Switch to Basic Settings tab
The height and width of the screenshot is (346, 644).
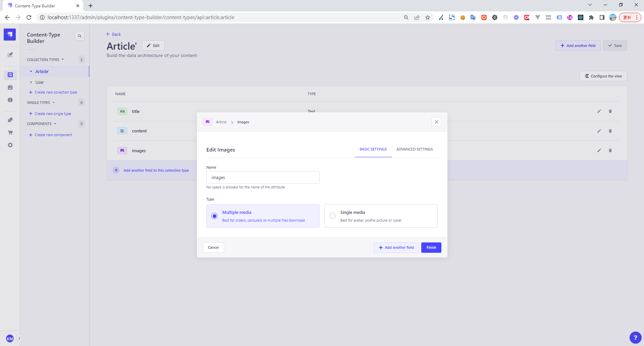tap(373, 150)
